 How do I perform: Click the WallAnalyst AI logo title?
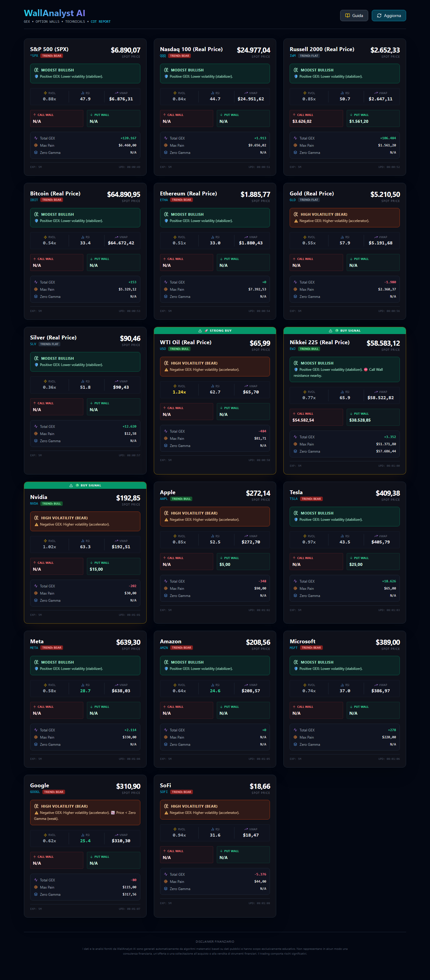(54, 13)
